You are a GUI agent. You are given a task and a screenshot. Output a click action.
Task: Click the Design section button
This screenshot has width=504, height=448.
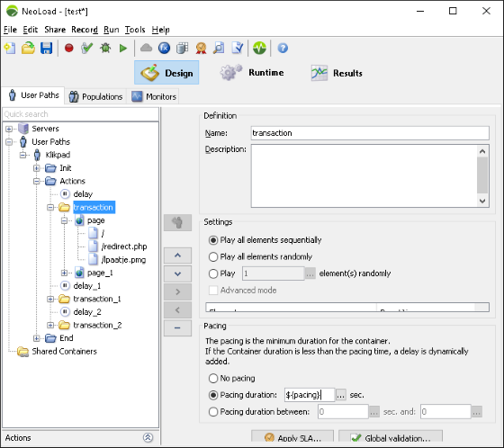point(166,73)
